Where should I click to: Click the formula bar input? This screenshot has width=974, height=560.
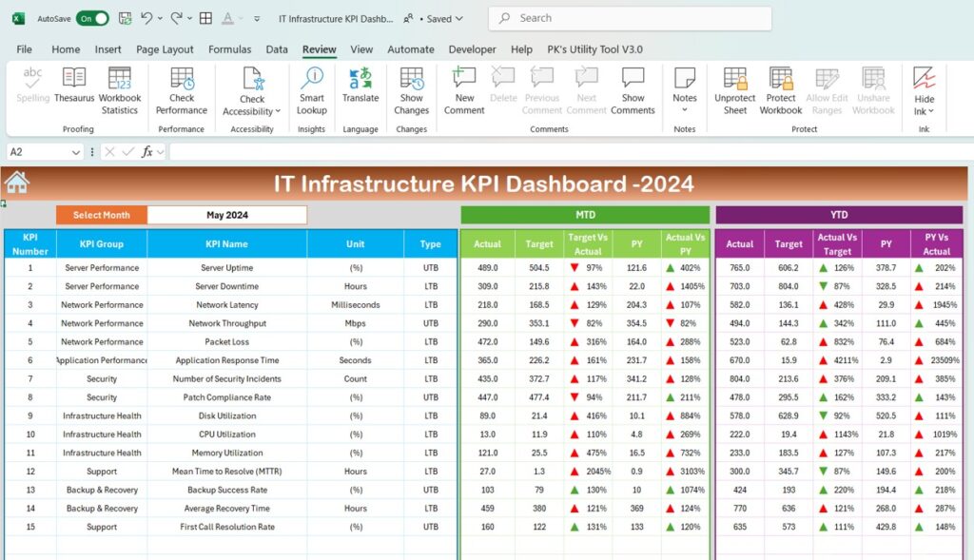tap(571, 151)
